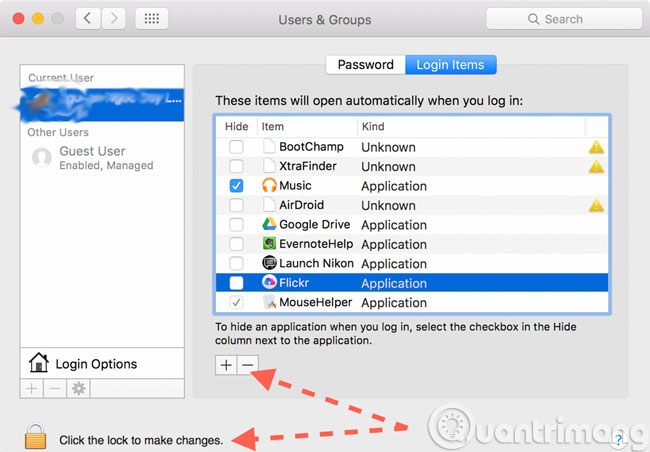This screenshot has width=650, height=452.
Task: Click the Music headphones icon
Action: point(269,185)
